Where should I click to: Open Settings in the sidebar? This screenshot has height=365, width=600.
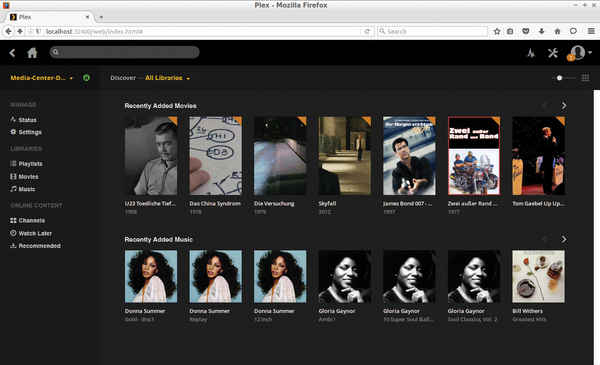pyautogui.click(x=26, y=132)
